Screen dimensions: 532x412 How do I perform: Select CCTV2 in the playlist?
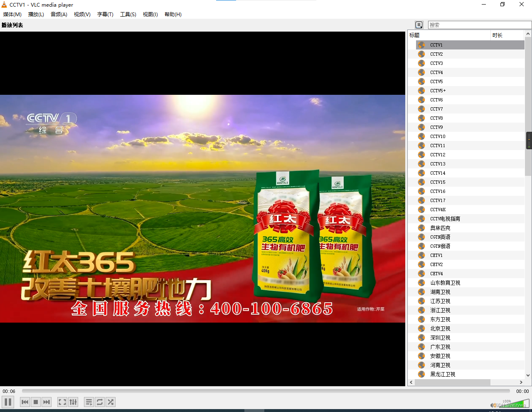click(x=470, y=54)
